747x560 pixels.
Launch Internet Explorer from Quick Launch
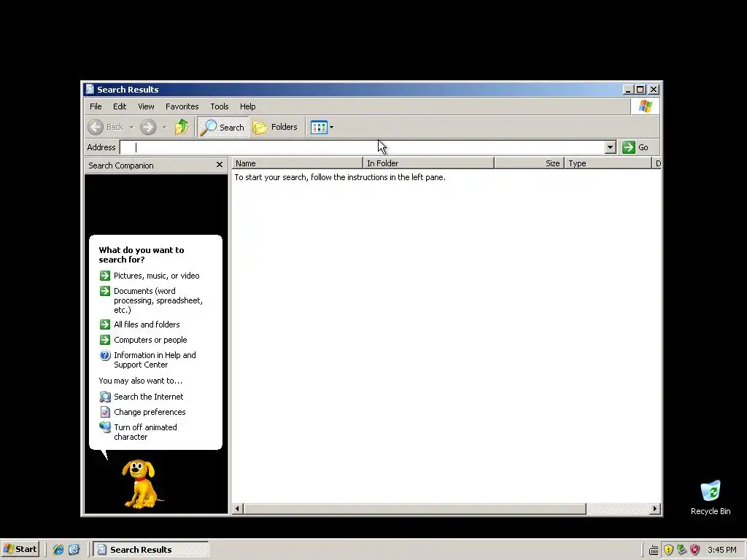(x=58, y=550)
